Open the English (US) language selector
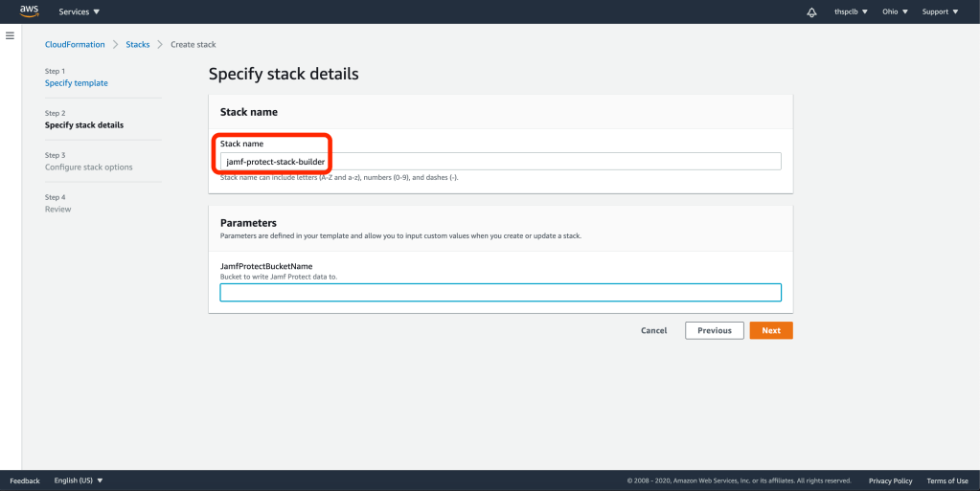This screenshot has height=491, width=980. tap(79, 480)
